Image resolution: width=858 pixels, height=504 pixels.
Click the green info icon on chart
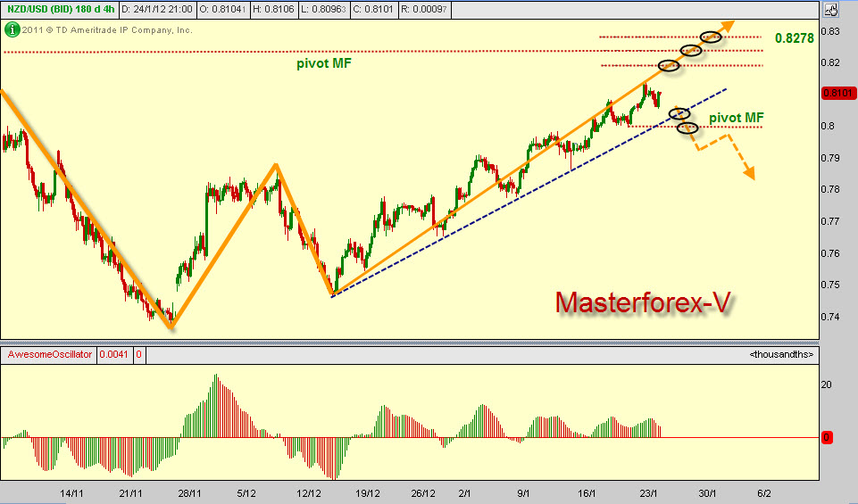tap(12, 29)
